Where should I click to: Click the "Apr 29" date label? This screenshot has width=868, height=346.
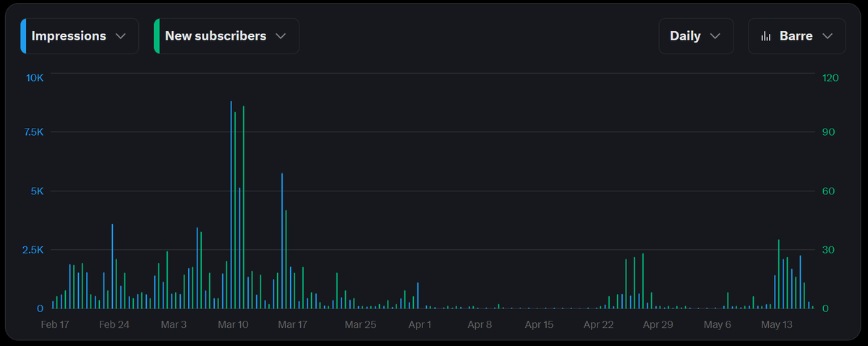tap(658, 325)
